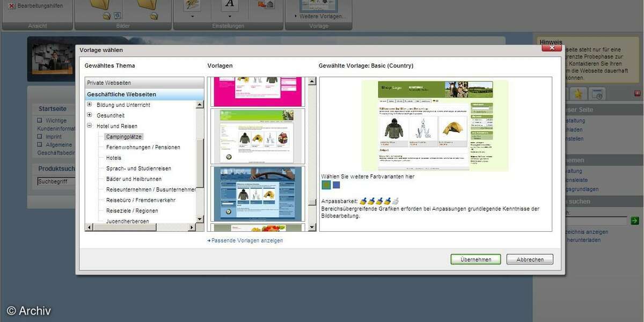Choose the green color variant swatch
This screenshot has height=322, width=644.
pyautogui.click(x=326, y=185)
